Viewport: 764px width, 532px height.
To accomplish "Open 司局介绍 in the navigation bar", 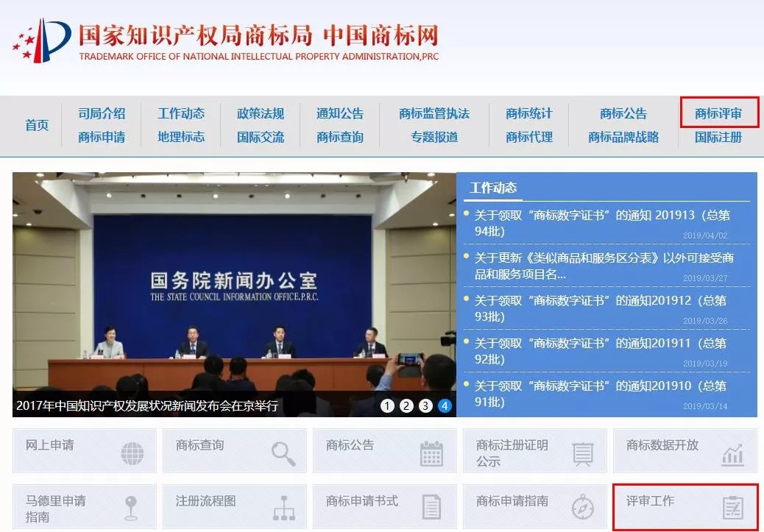I will (102, 113).
